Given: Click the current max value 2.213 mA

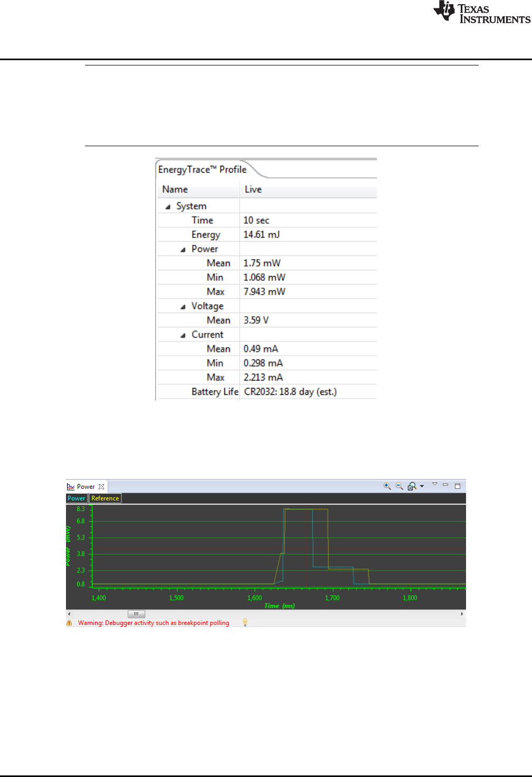Looking at the screenshot, I should click(x=263, y=377).
